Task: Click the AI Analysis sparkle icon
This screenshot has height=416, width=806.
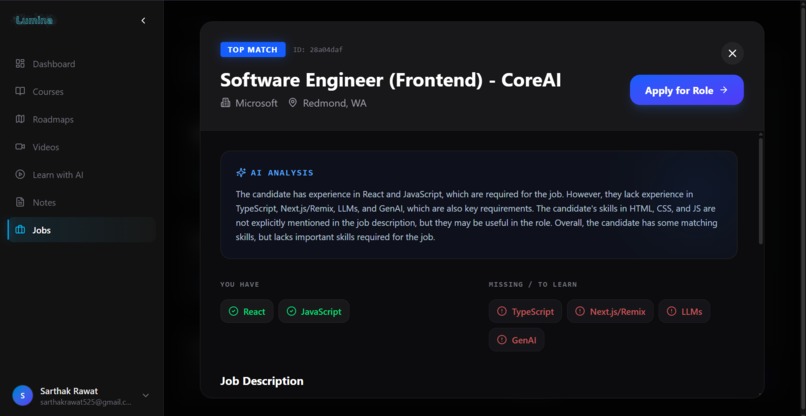Action: click(x=241, y=173)
